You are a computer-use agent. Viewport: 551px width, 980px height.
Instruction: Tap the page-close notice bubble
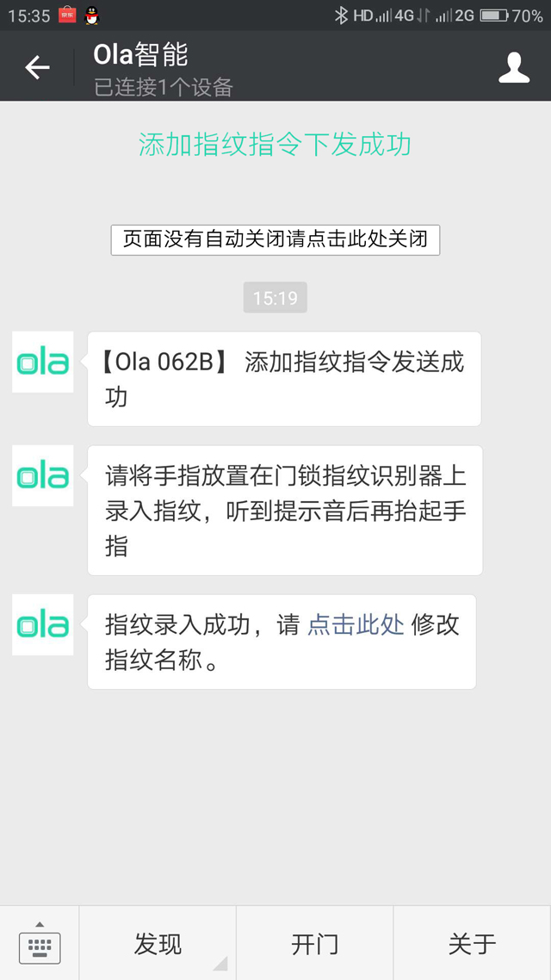pos(275,239)
